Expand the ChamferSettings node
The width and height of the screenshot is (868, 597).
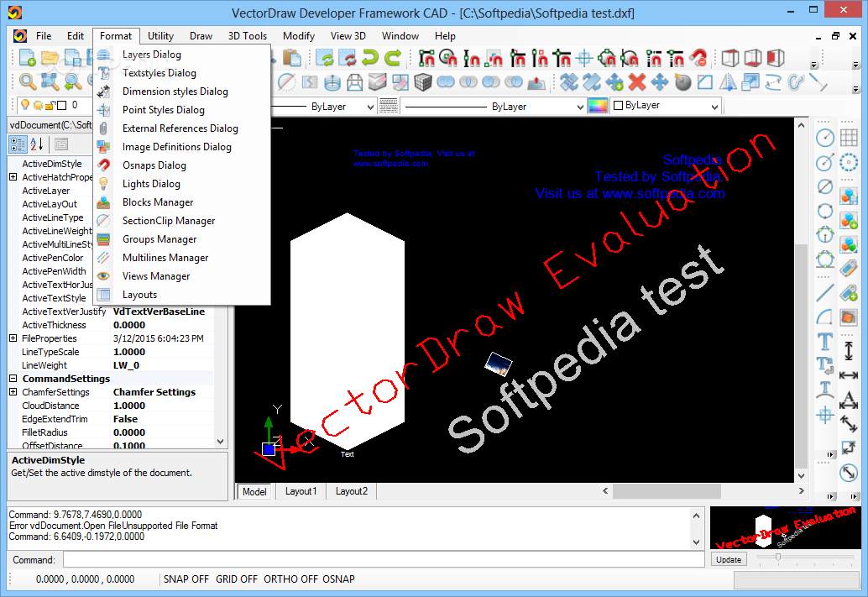(13, 392)
